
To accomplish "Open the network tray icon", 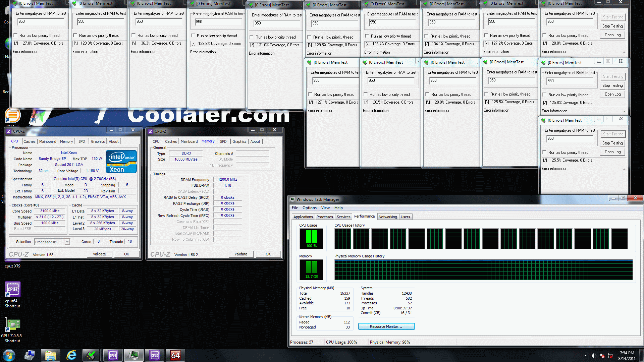I will [610, 356].
